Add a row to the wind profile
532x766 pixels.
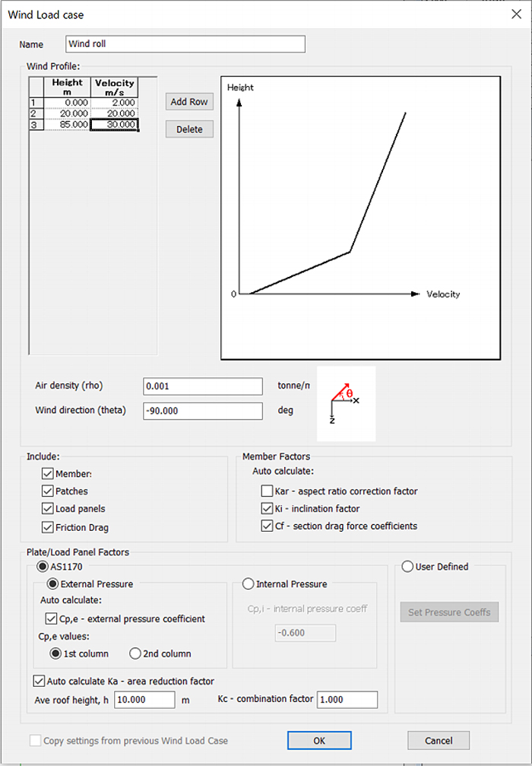pos(189,102)
